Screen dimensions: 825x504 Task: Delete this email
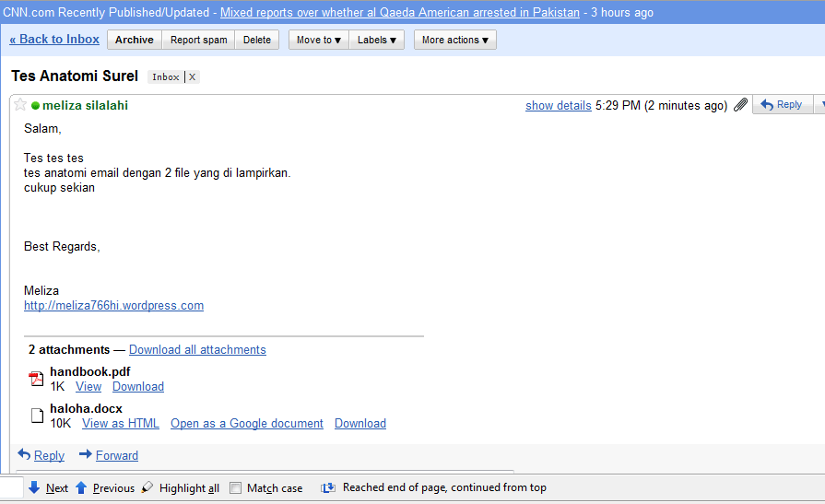click(257, 40)
